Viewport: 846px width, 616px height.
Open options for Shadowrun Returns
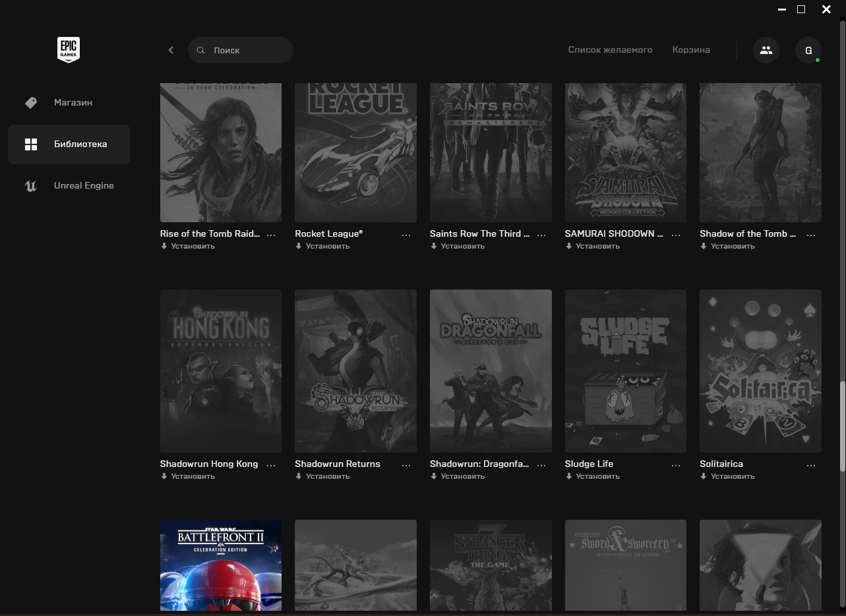pos(406,464)
